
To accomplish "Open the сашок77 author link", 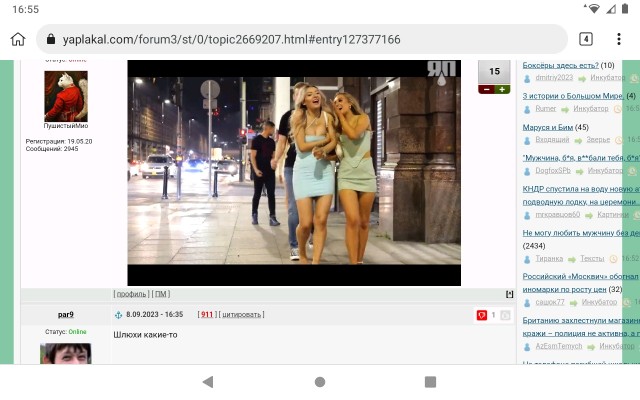I will tap(550, 302).
